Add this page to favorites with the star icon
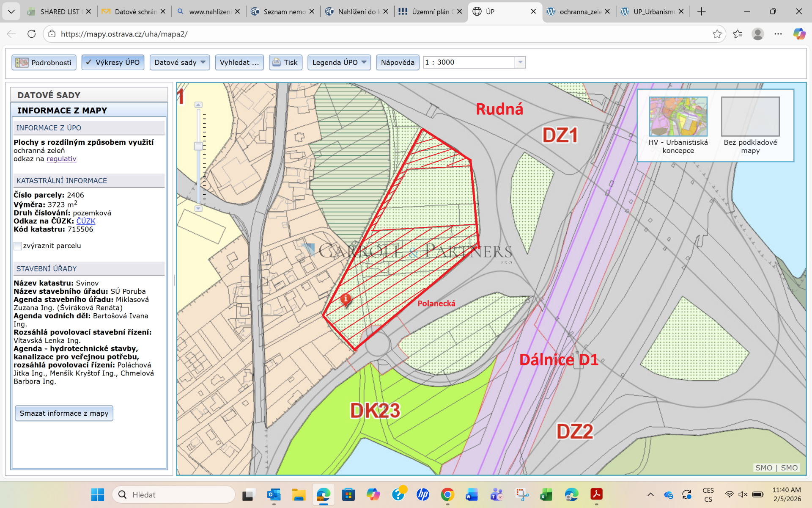 click(x=717, y=34)
